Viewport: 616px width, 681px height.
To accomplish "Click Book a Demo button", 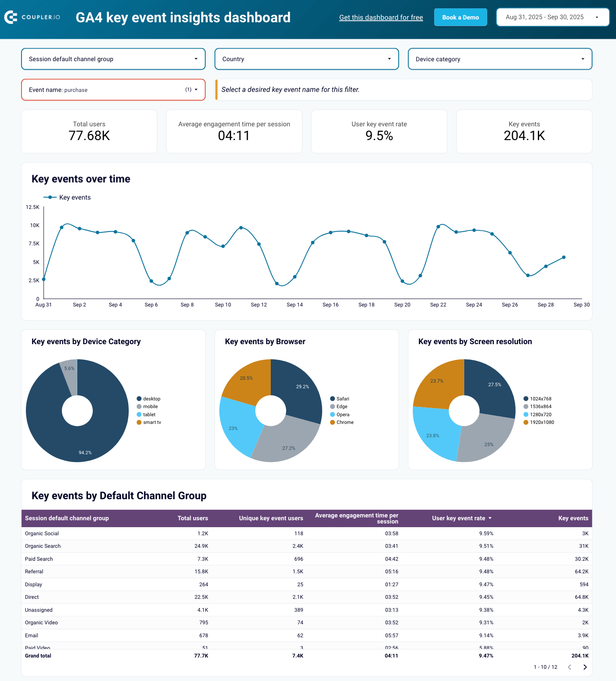I will [460, 17].
